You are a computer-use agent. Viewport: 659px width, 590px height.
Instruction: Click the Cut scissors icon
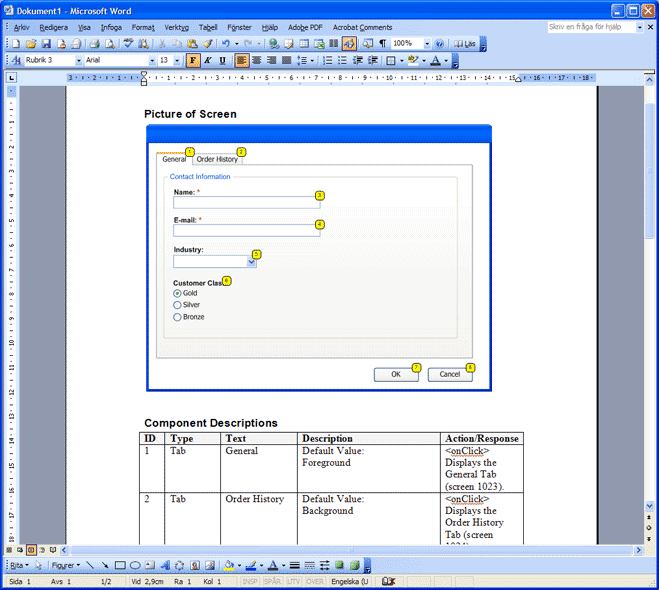coord(162,44)
